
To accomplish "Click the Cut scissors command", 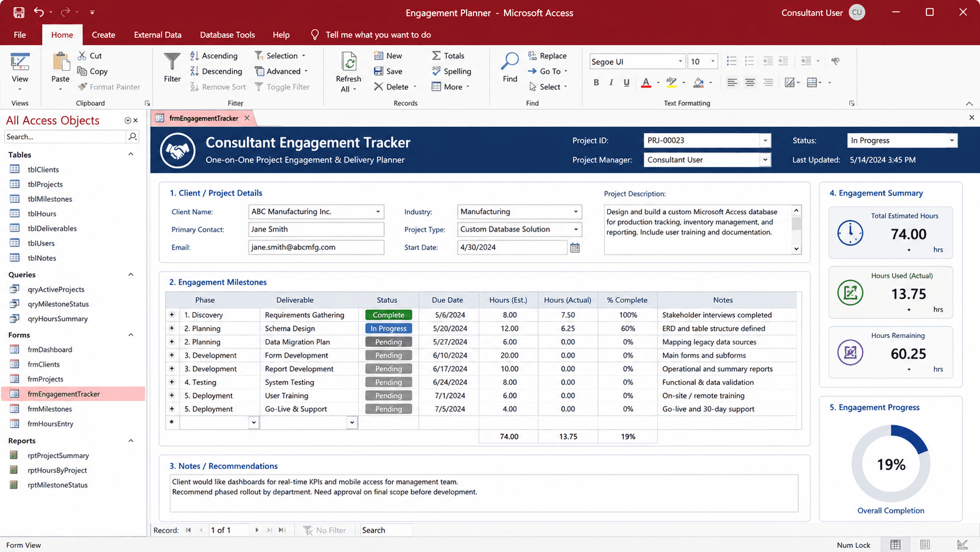I will (x=90, y=56).
